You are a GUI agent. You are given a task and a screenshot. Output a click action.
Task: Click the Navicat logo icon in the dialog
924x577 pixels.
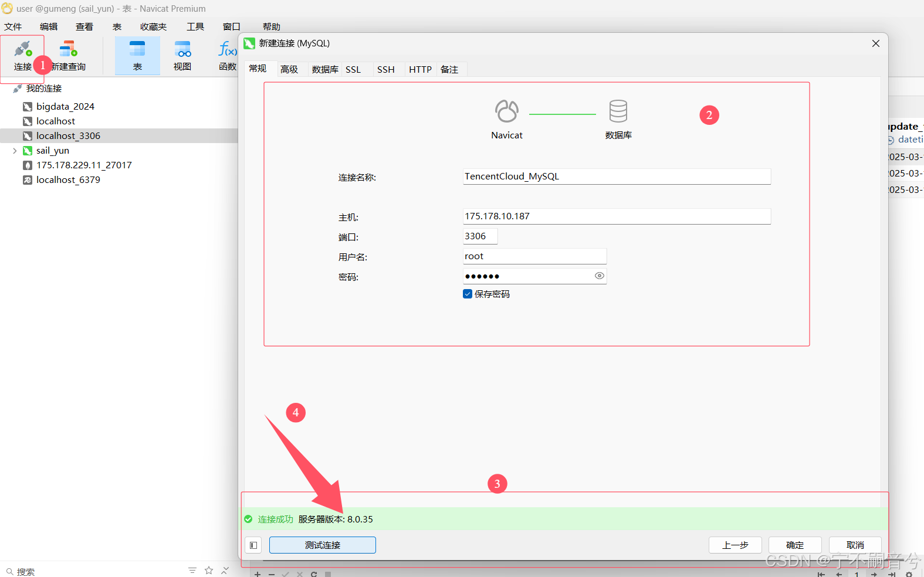507,111
